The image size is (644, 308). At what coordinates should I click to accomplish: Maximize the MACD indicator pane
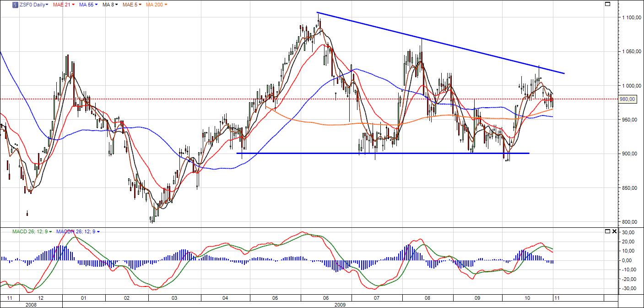607,231
